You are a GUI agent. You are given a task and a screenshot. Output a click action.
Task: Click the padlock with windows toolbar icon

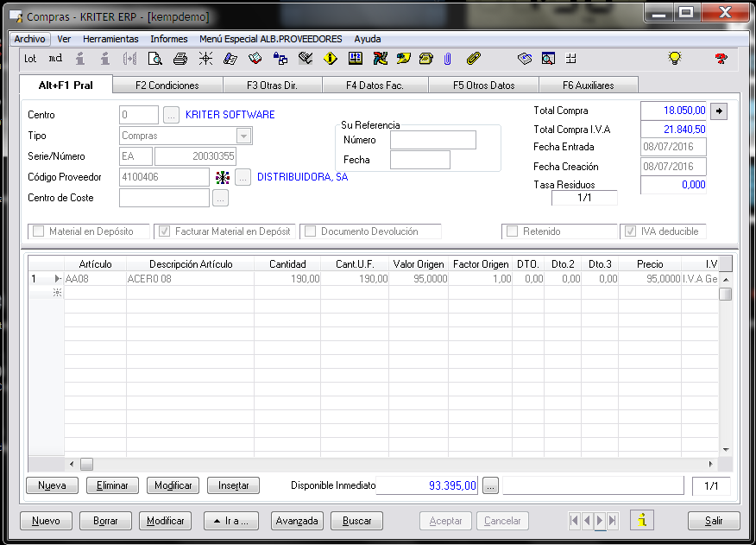pos(280,59)
